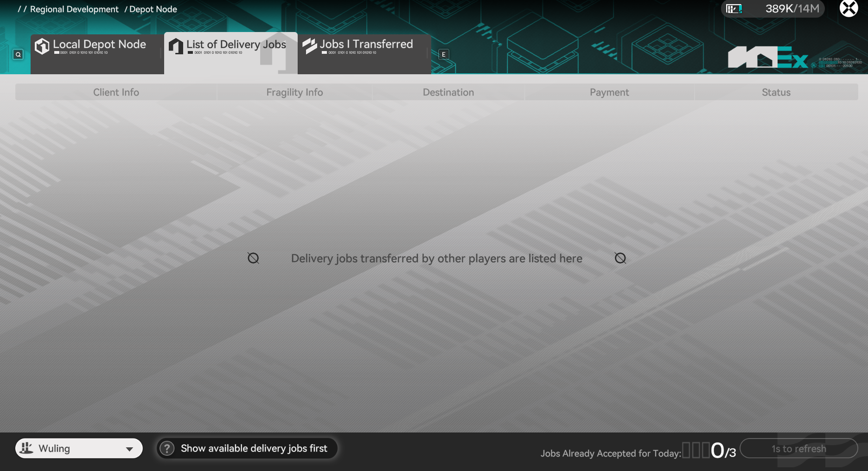Click the Jobs Already Accepted for Today label
Screen dimensions: 868x471
pos(611,453)
